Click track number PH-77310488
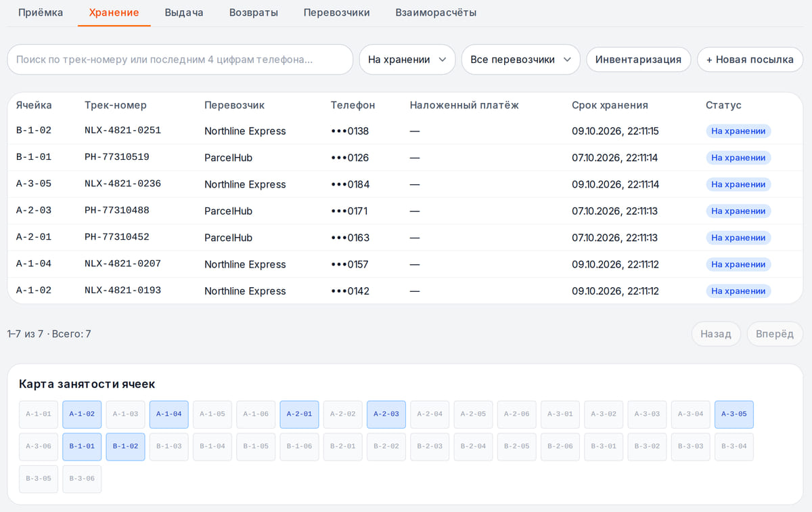This screenshot has height=512, width=812. (117, 211)
